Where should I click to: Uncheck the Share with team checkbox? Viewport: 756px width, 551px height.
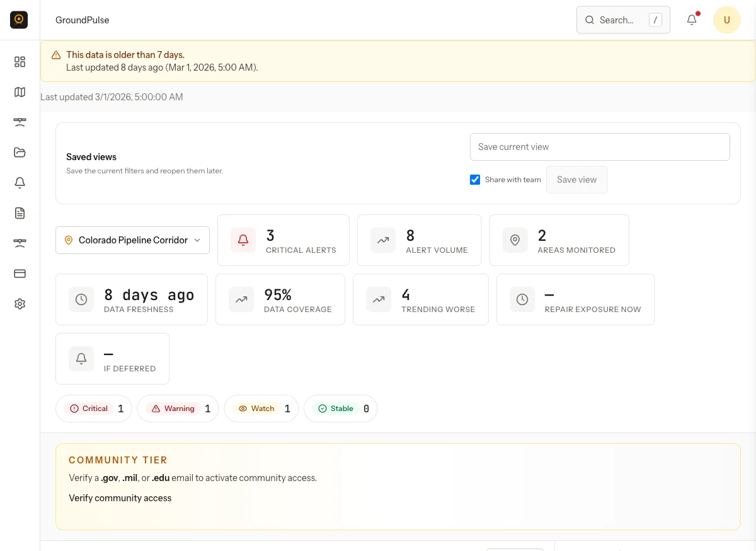475,180
